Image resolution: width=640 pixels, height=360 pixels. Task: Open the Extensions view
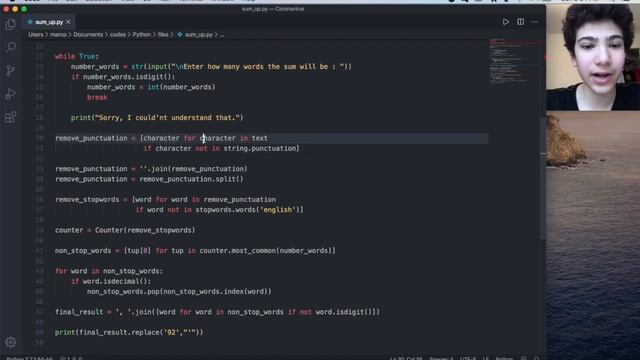tap(11, 117)
